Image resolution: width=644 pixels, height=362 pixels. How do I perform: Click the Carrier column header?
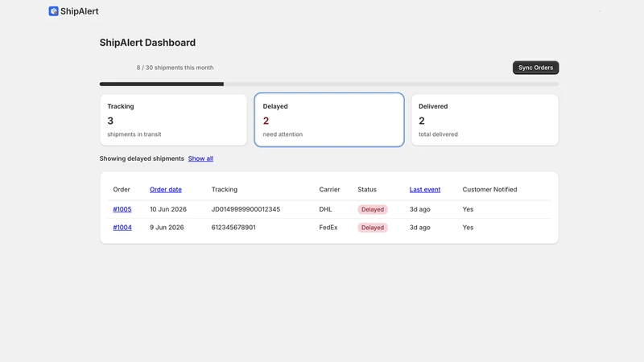pos(329,190)
